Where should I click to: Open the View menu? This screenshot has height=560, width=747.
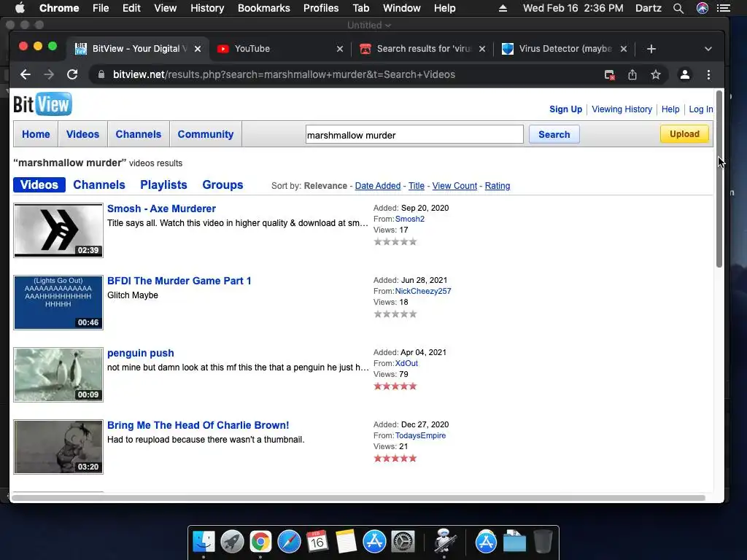pos(166,8)
